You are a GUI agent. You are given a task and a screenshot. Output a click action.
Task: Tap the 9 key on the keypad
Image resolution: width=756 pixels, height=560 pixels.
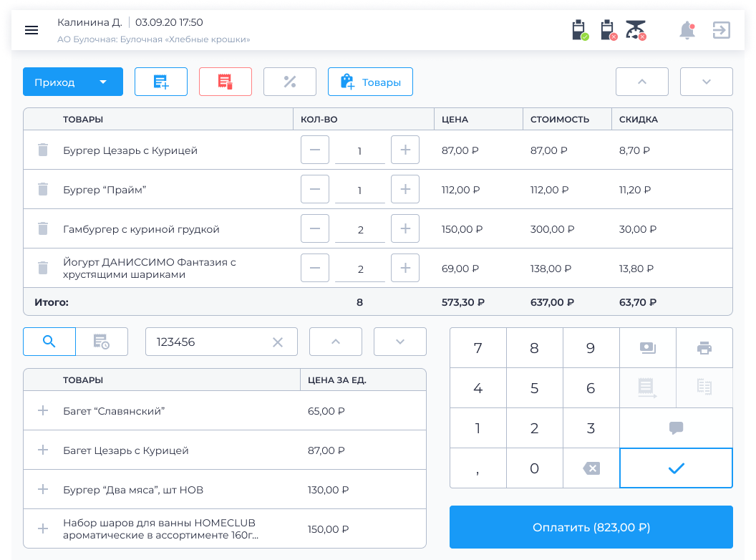(x=591, y=348)
